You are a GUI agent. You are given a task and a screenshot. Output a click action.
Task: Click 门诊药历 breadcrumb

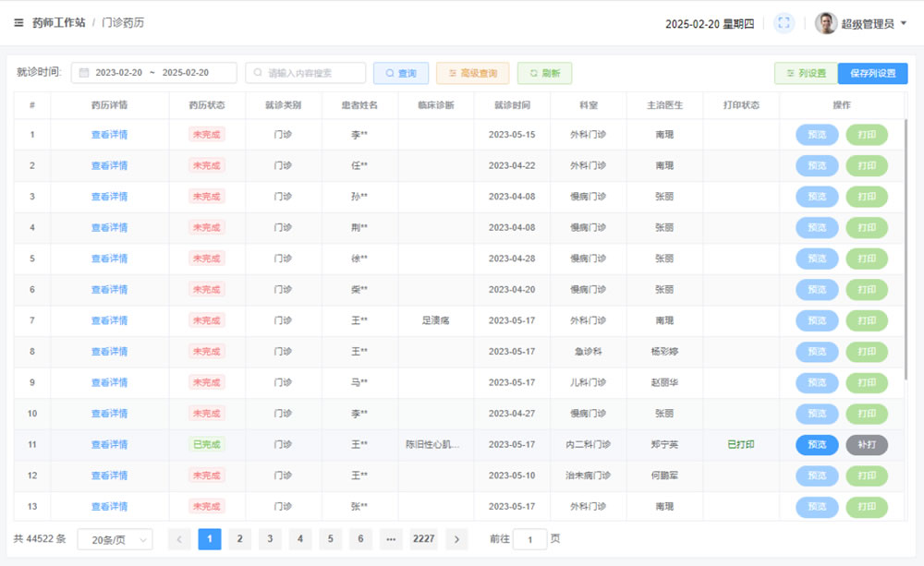pyautogui.click(x=123, y=23)
